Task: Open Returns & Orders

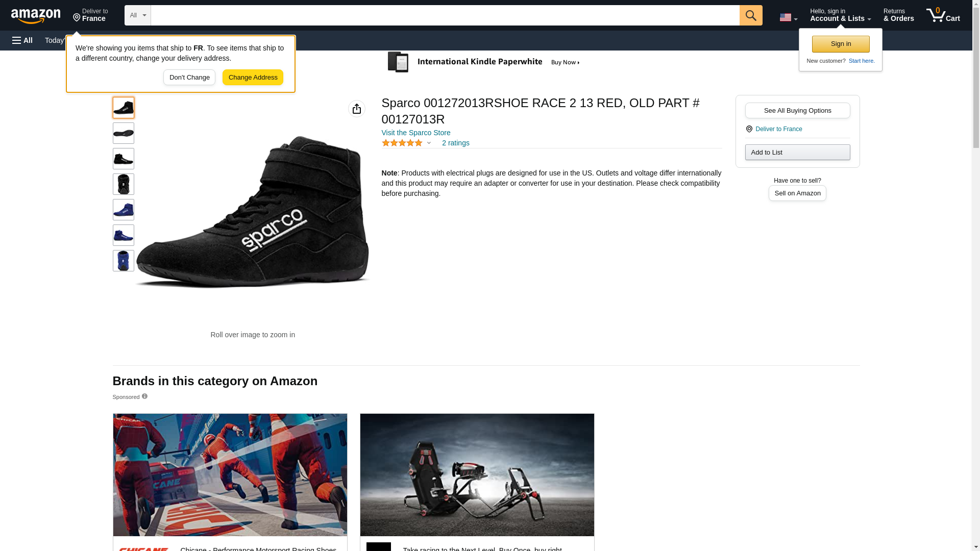Action: coord(898,15)
